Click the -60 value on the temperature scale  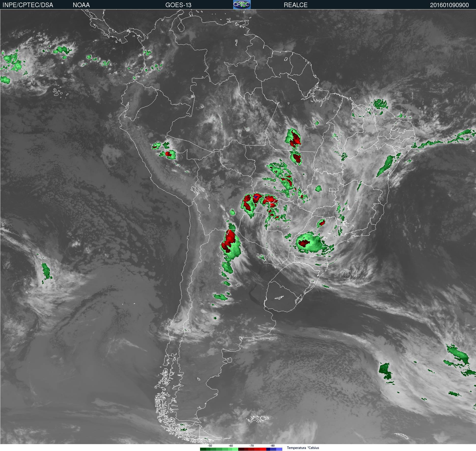[x=231, y=446]
